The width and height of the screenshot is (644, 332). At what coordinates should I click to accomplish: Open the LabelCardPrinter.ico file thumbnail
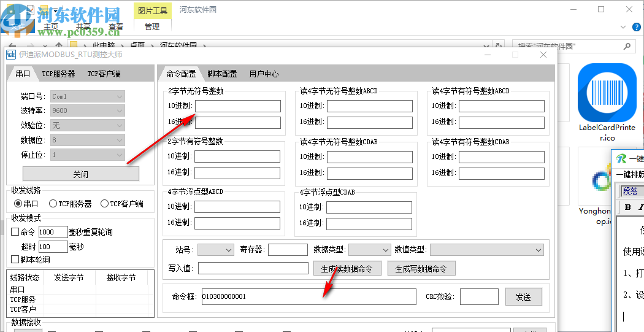click(607, 93)
